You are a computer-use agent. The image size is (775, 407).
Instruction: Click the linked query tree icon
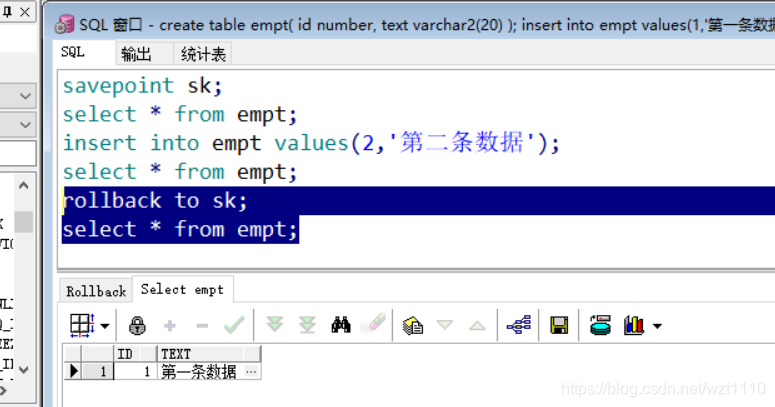click(518, 325)
